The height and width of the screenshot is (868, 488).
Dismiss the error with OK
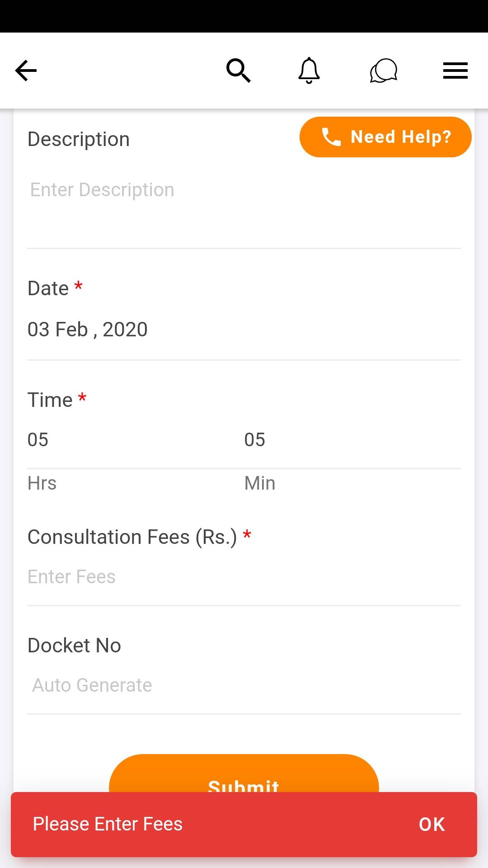point(432,825)
